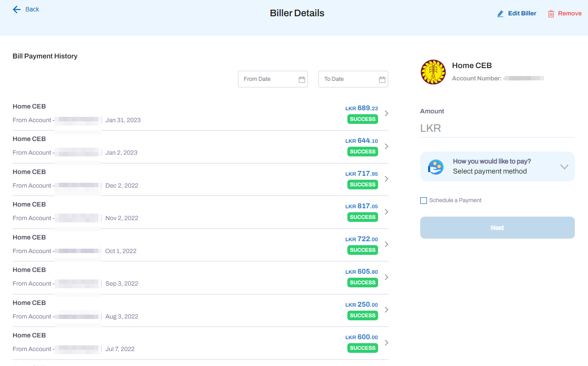Click the From Date input field
588x366 pixels.
(x=273, y=79)
